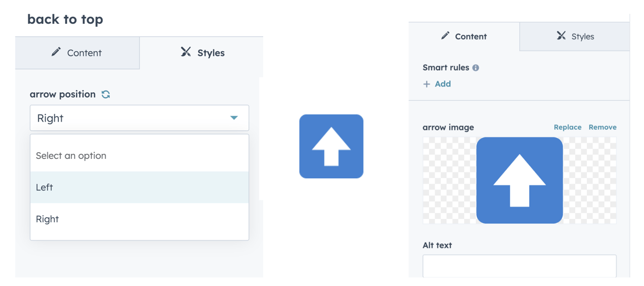Switch to the Content tab under the back to top heading

77,53
